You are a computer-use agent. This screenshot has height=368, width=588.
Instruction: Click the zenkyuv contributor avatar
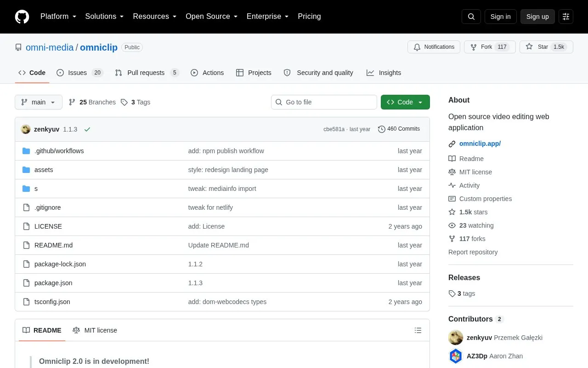click(x=456, y=338)
